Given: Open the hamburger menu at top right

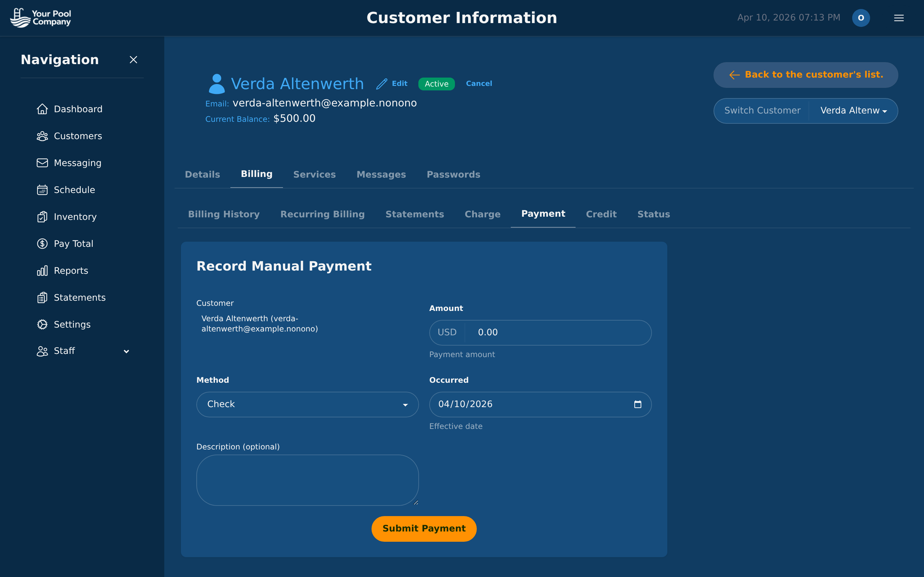Looking at the screenshot, I should tap(899, 18).
